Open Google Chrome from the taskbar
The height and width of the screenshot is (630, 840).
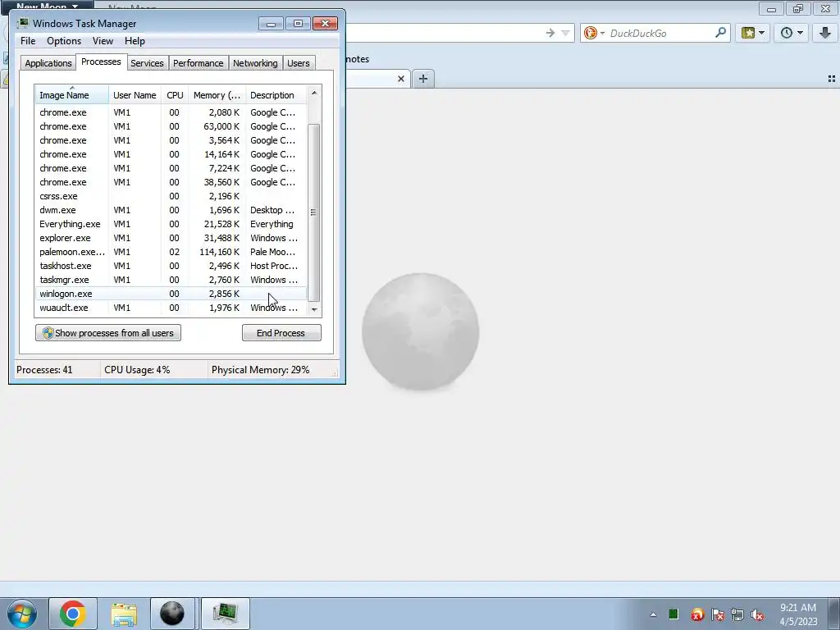[x=73, y=614]
